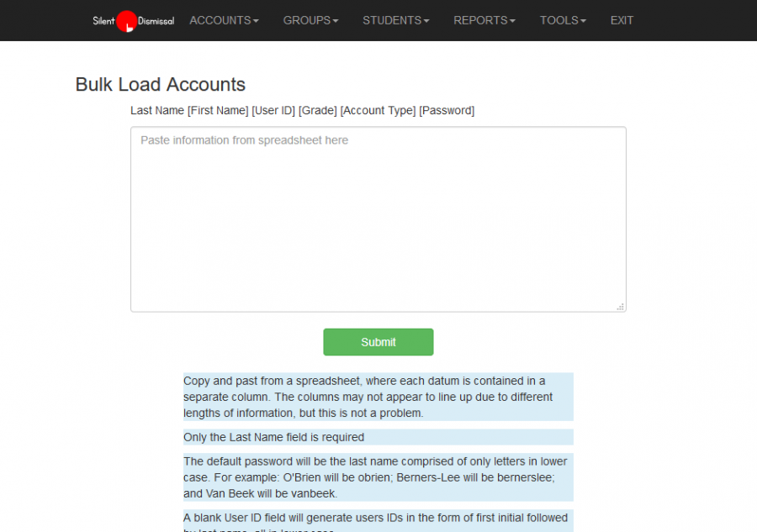Viewport: 757px width, 532px height.
Task: Click the caret next to GROUPS
Action: click(336, 21)
